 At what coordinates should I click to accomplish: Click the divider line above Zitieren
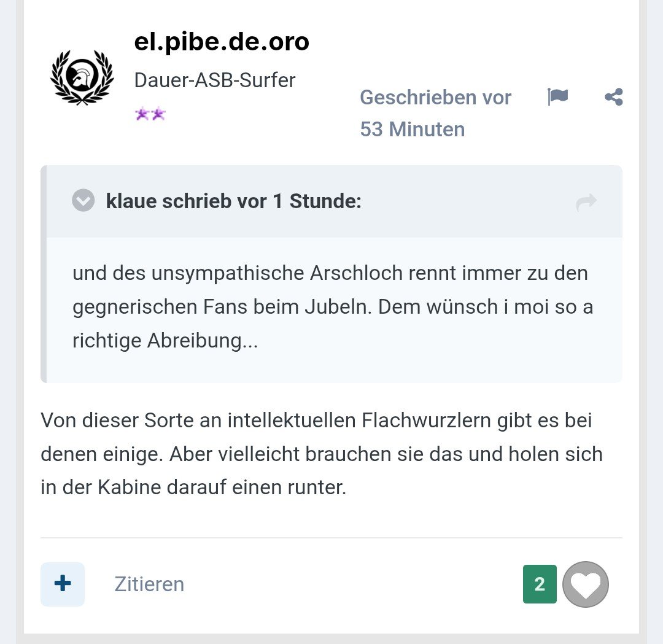331,538
